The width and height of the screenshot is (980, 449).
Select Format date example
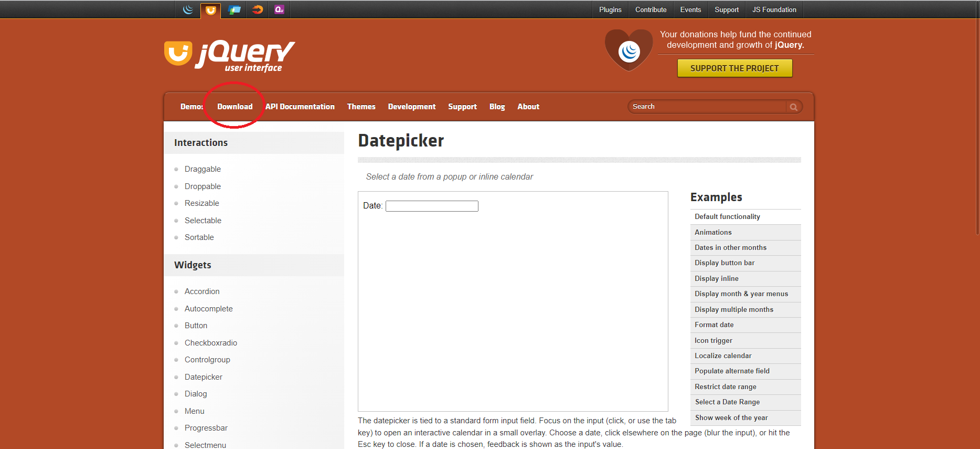pyautogui.click(x=745, y=325)
